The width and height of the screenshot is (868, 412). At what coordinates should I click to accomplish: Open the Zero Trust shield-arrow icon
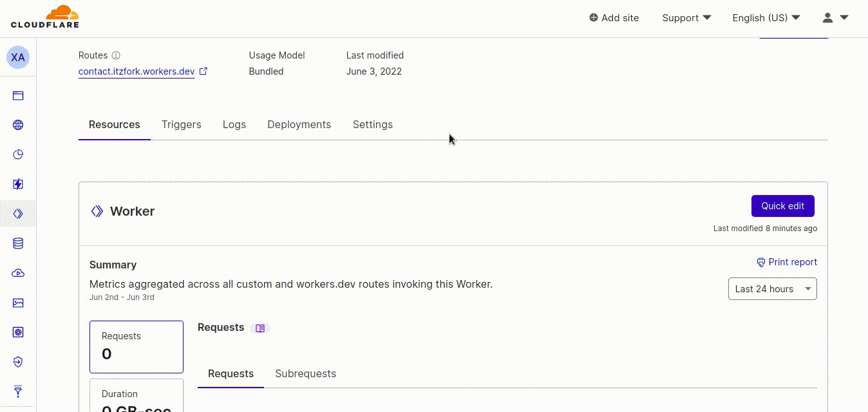point(18,362)
